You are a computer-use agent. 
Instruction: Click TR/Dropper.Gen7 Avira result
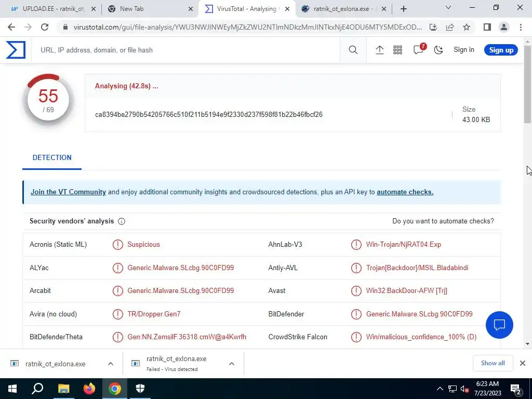click(154, 314)
